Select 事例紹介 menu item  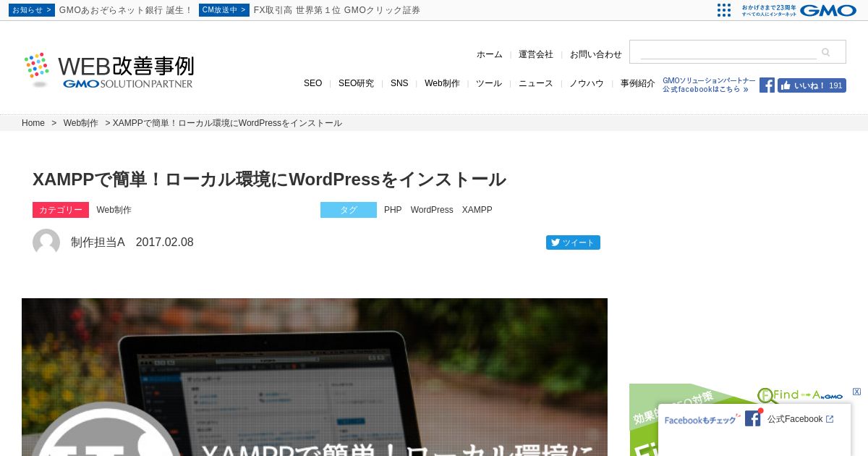(638, 83)
